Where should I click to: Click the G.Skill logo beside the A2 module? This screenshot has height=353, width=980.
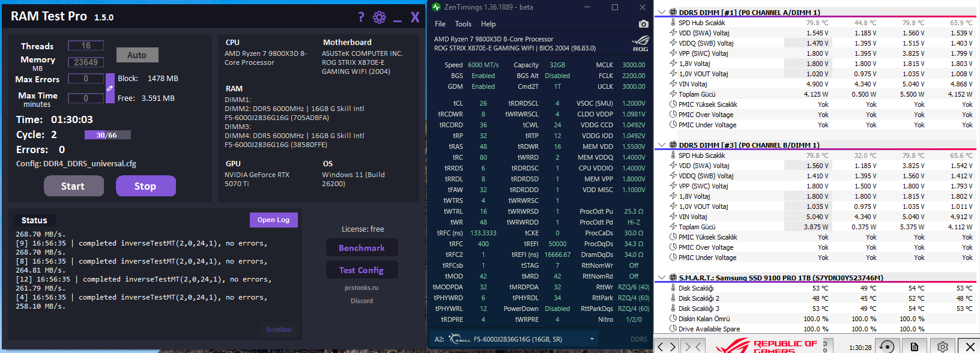[460, 339]
